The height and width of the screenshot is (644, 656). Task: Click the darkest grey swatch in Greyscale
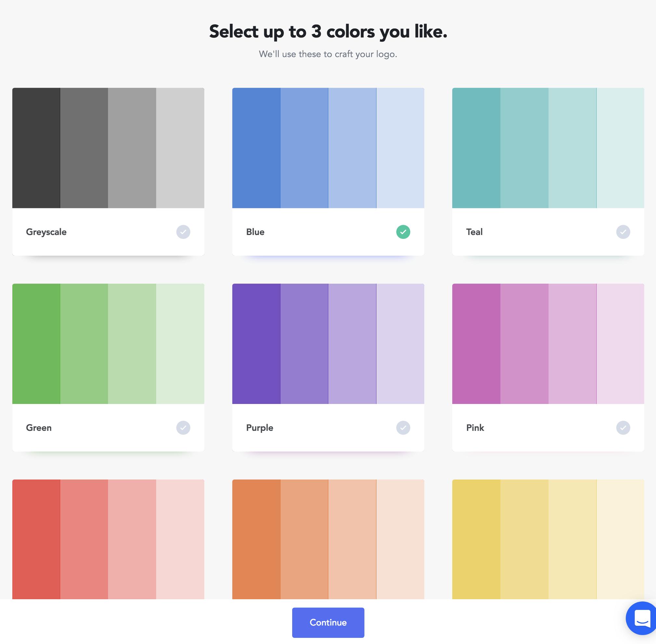coord(36,148)
